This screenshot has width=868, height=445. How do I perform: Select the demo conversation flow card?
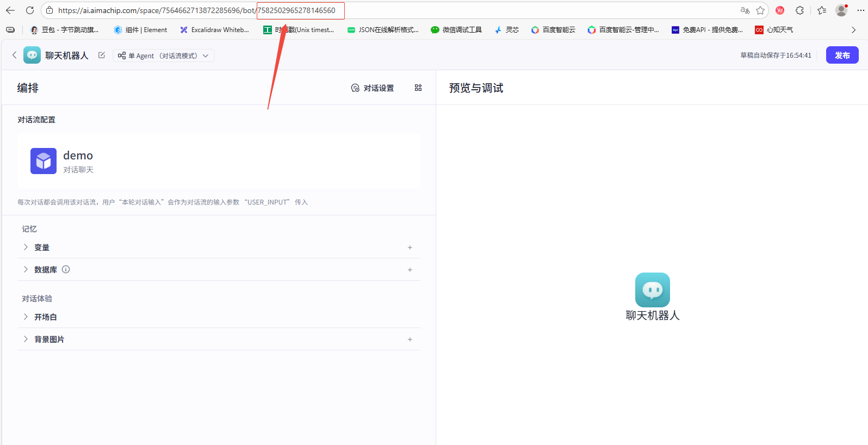(219, 162)
